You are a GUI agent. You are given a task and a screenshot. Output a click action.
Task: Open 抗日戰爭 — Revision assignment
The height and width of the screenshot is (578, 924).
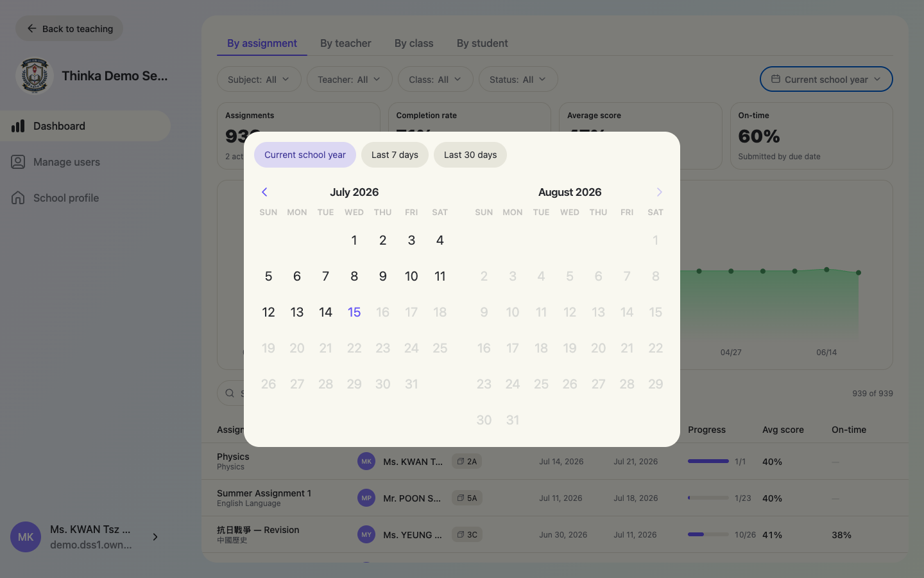(555, 534)
